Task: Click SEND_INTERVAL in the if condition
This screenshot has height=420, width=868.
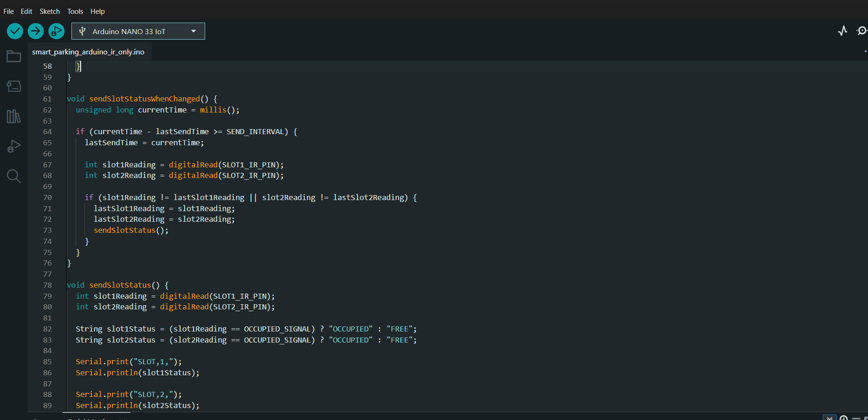Action: [x=255, y=132]
